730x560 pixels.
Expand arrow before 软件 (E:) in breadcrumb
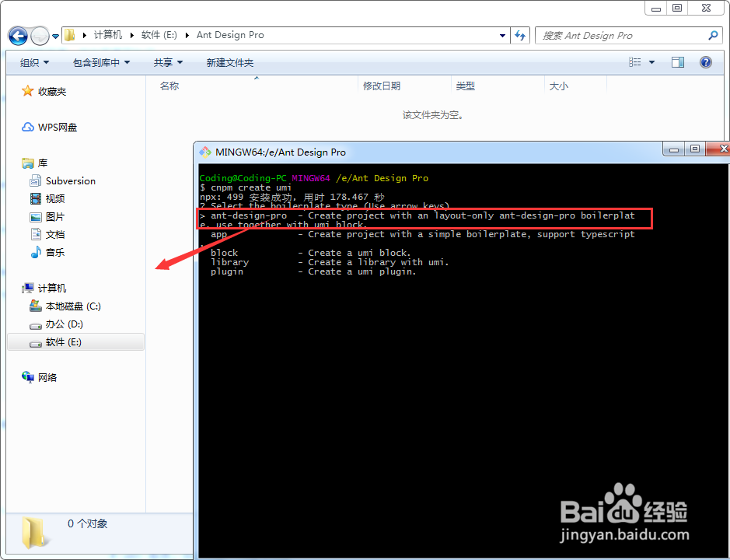pos(131,36)
